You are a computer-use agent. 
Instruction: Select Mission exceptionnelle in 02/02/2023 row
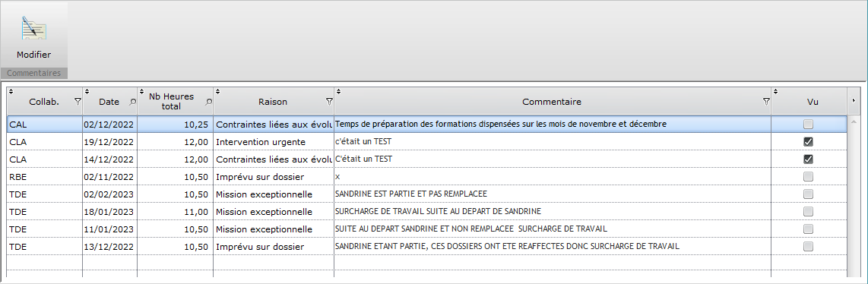tap(274, 194)
